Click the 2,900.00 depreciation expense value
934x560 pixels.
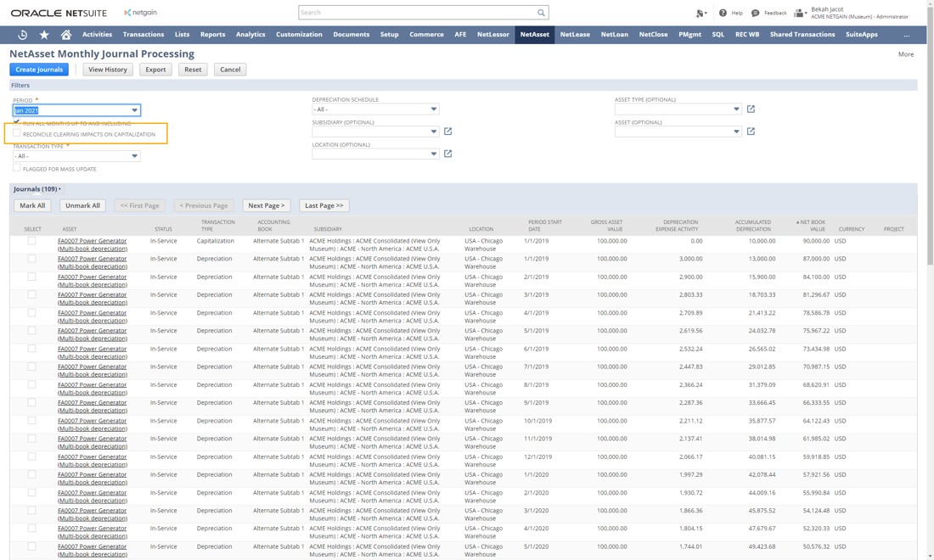tap(690, 277)
